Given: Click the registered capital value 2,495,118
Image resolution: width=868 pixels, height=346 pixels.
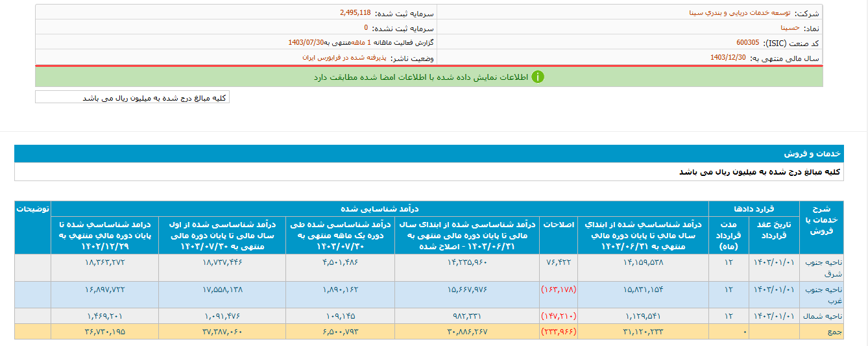Looking at the screenshot, I should coord(355,12).
